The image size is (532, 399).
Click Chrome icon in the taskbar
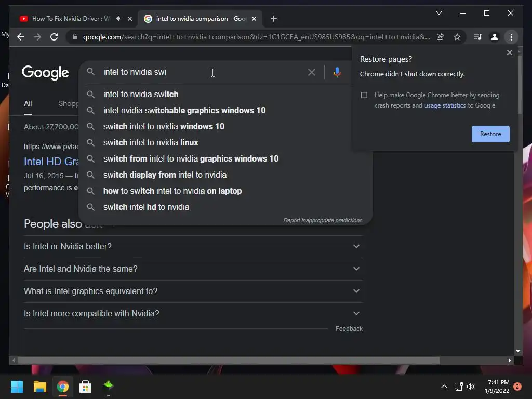click(x=63, y=387)
